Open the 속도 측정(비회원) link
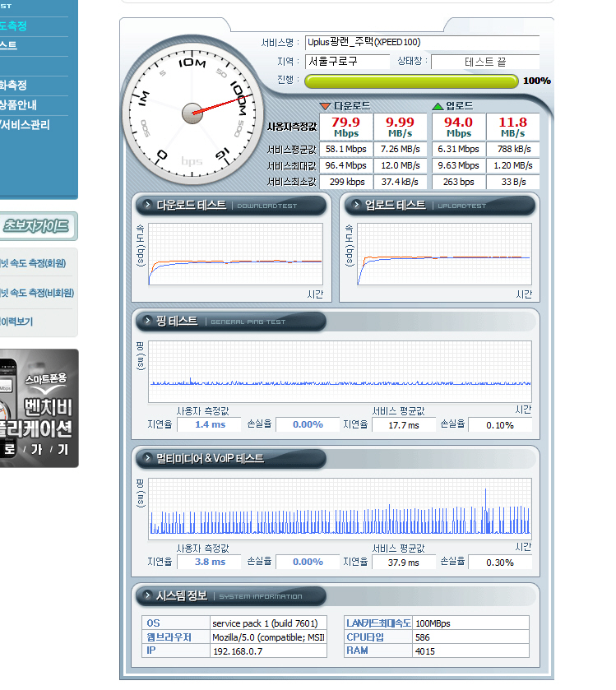616x690 pixels. pyautogui.click(x=37, y=293)
